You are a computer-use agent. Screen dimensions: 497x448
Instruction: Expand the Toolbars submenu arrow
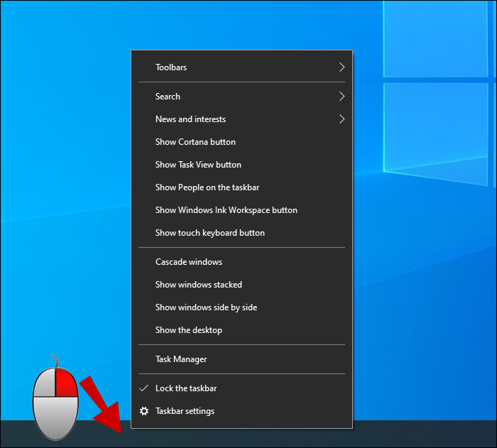click(342, 67)
